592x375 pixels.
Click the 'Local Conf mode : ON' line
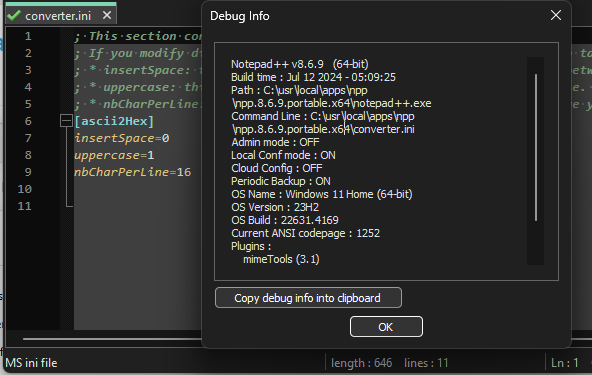tap(283, 155)
